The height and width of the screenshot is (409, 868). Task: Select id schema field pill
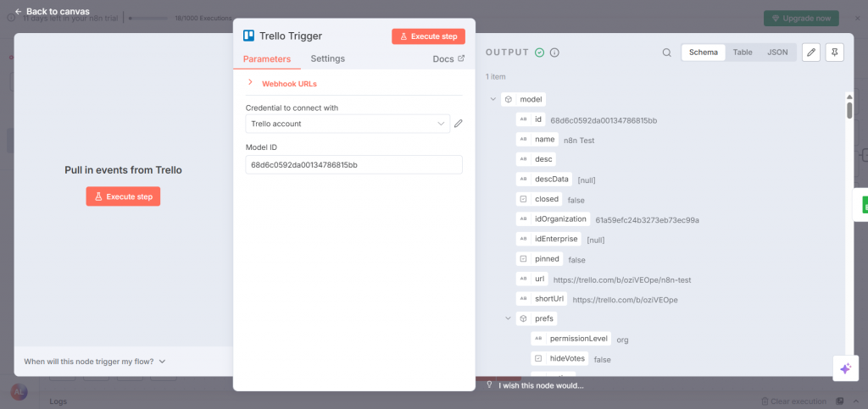point(531,119)
